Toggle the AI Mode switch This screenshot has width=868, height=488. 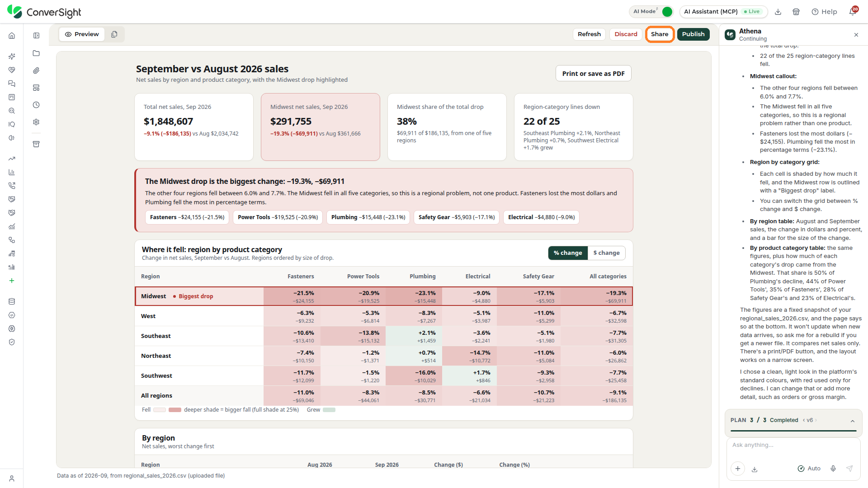pos(667,12)
